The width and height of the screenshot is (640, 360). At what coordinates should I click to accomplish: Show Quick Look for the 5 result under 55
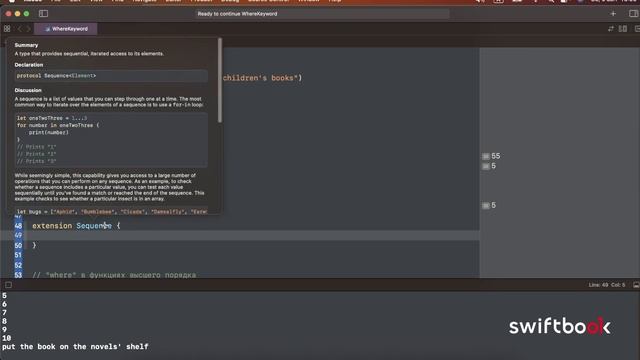pyautogui.click(x=485, y=166)
